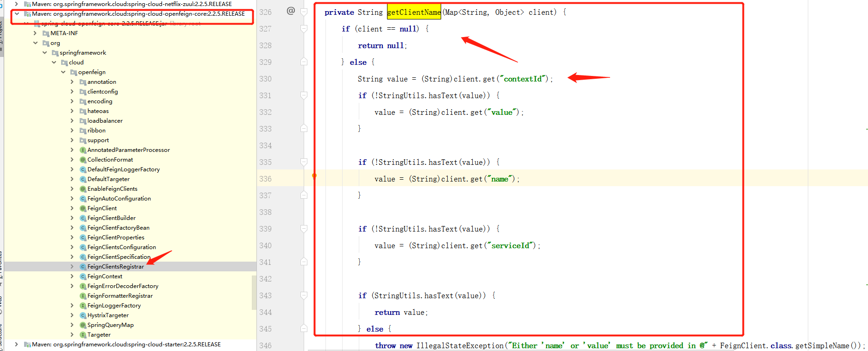Expand the META-INF folder
Screen dimensions: 868x351
35,33
